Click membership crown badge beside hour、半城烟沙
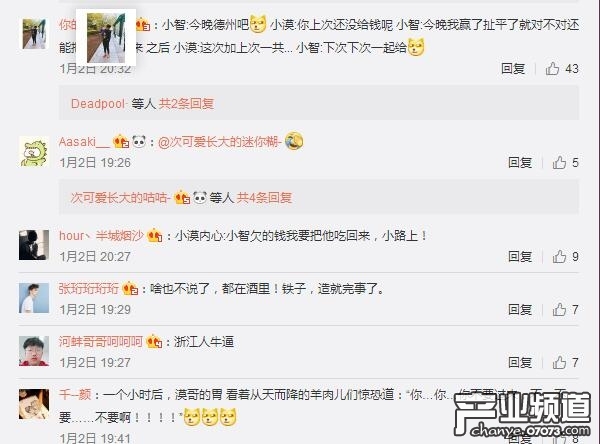600x444 pixels. click(155, 235)
